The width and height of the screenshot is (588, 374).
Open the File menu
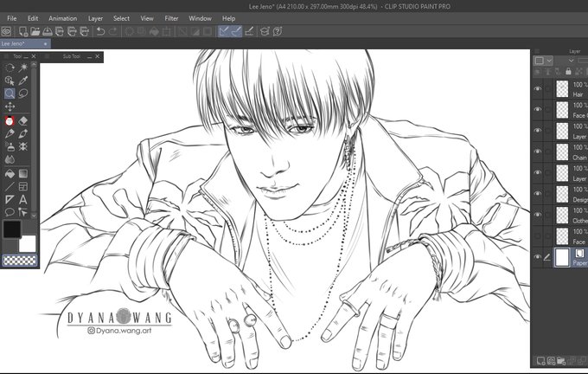pos(11,18)
